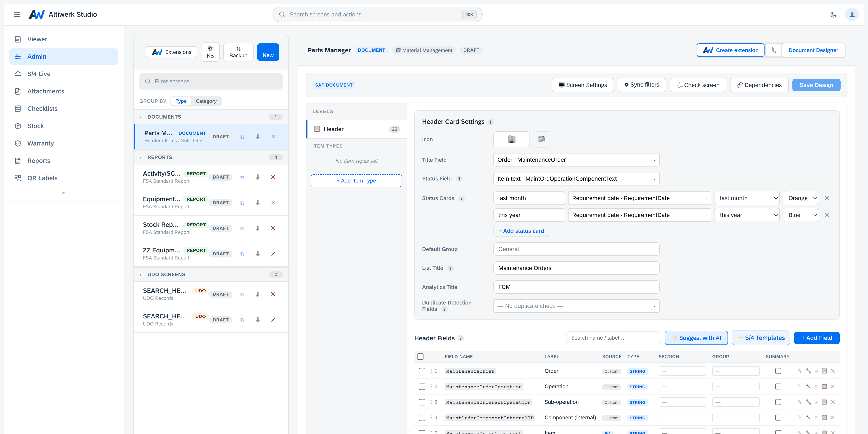
Task: Duplicate the Parts Manager screen
Action: pos(242,137)
